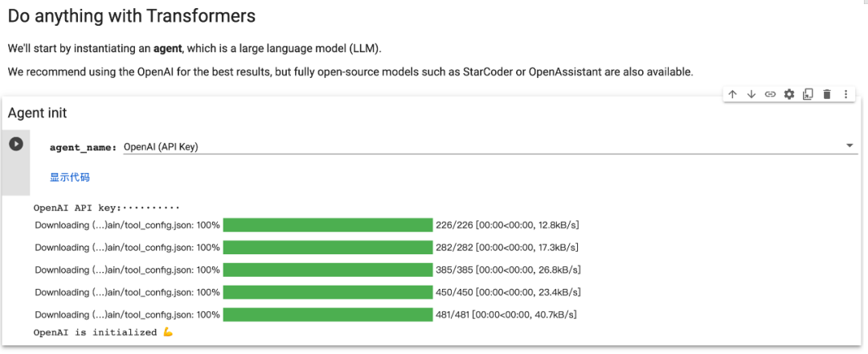
Task: Move cell up with the up arrow
Action: 732,94
